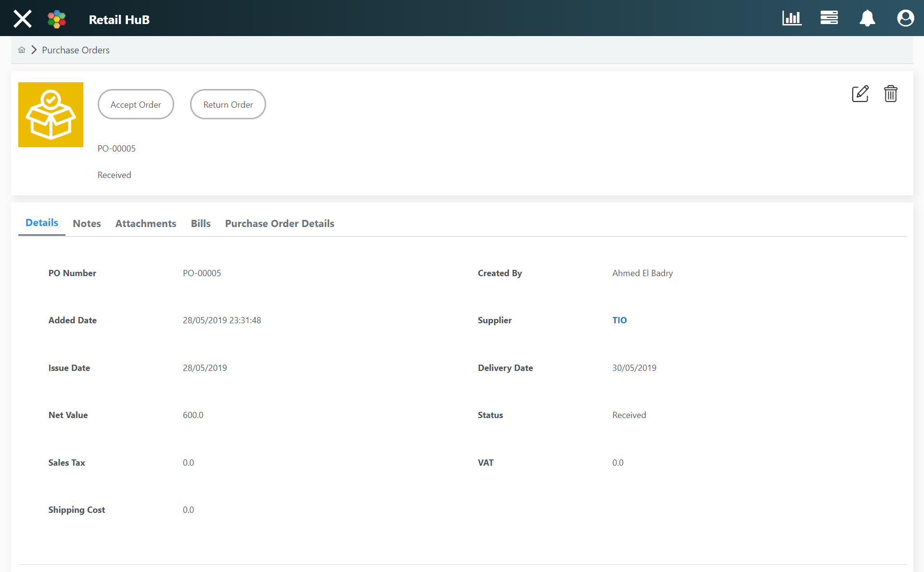
Task: Open the stacked list view icon
Action: click(x=829, y=18)
